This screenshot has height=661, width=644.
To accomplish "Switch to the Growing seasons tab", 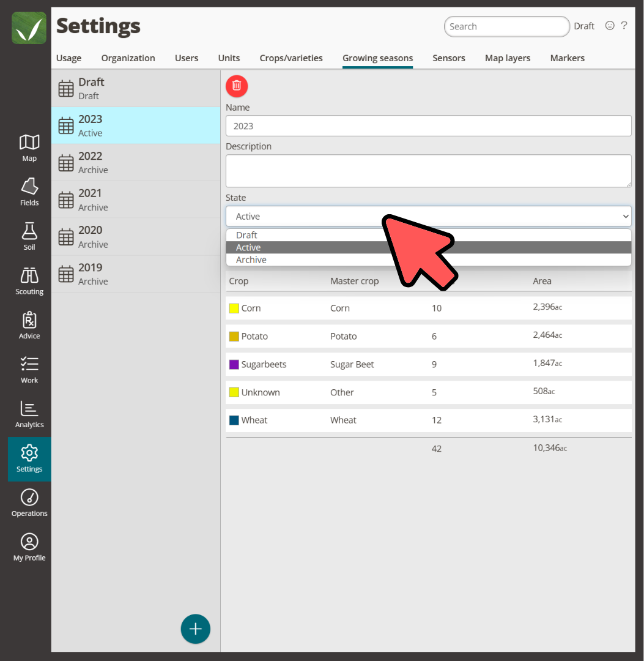I will click(x=377, y=58).
